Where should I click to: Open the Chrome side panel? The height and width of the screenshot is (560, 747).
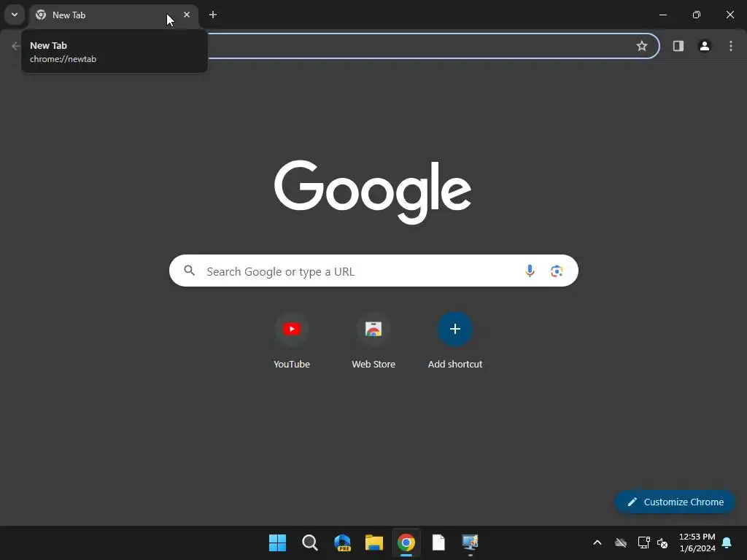coord(678,46)
